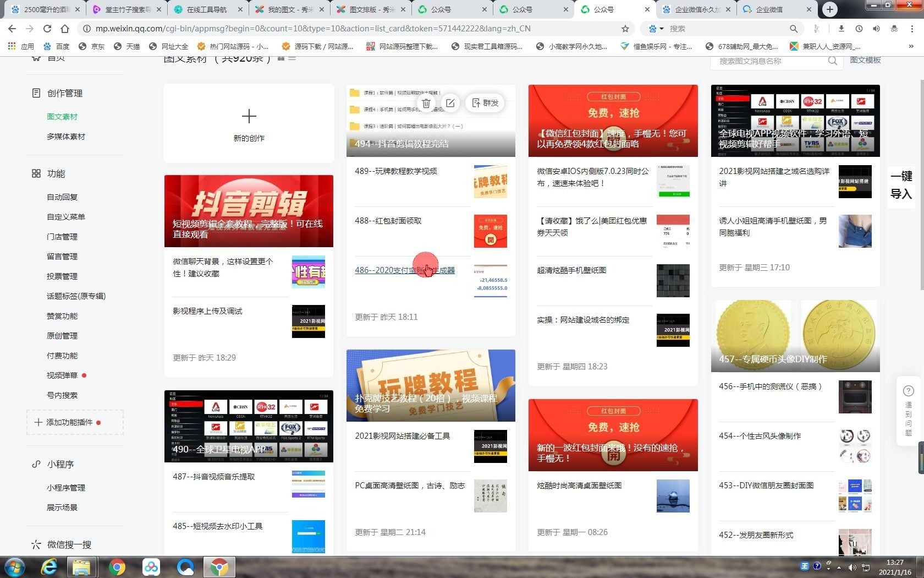Screen dimensions: 924x578
Task: Click the 群发 button on hovered card
Action: coord(485,103)
